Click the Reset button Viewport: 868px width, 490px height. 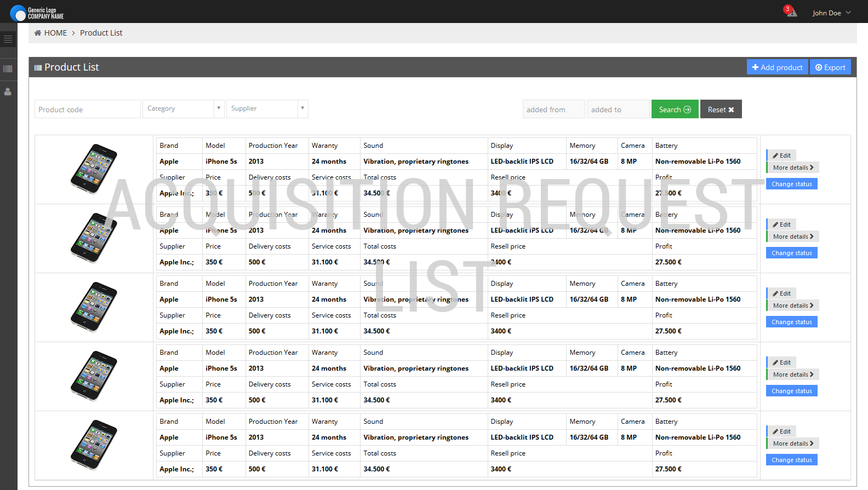(721, 109)
